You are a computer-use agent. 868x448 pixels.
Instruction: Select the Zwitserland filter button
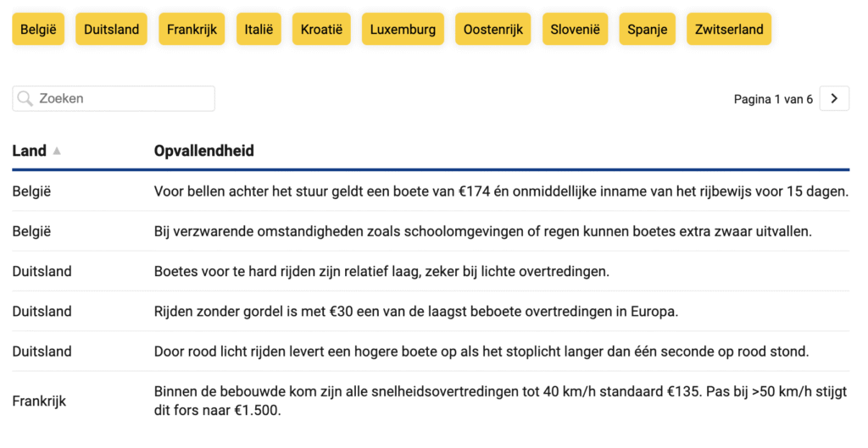tap(728, 29)
